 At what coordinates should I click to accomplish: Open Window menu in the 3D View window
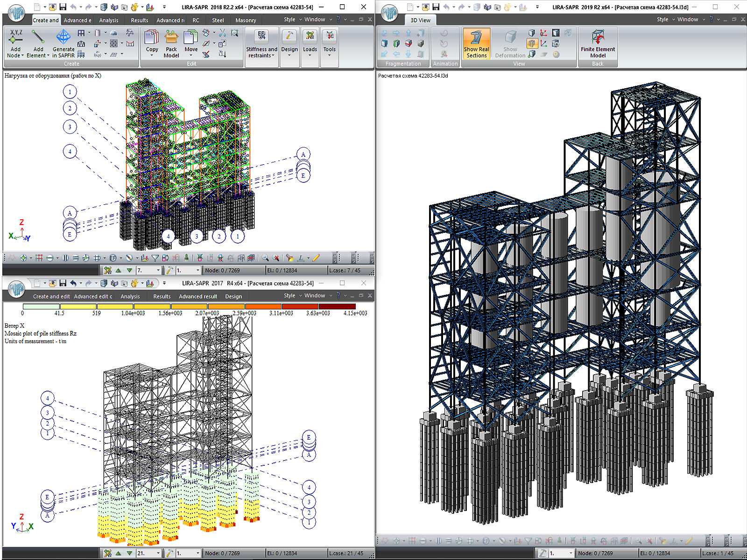687,19
